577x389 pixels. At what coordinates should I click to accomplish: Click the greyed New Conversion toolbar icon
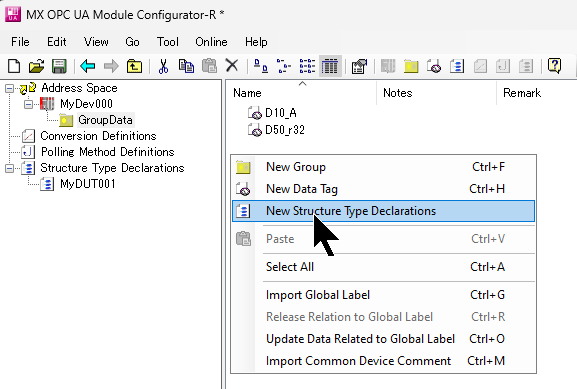(480, 66)
